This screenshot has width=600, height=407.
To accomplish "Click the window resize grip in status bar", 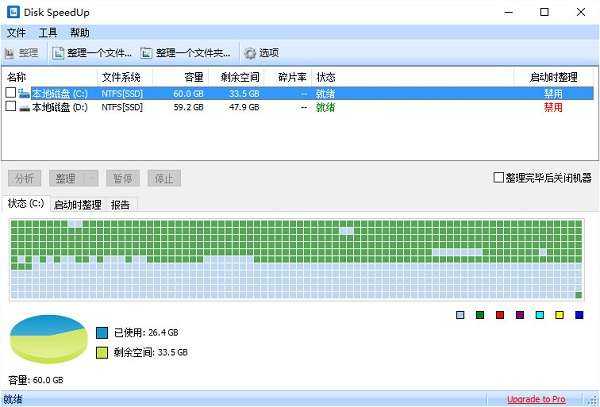I will tap(593, 400).
